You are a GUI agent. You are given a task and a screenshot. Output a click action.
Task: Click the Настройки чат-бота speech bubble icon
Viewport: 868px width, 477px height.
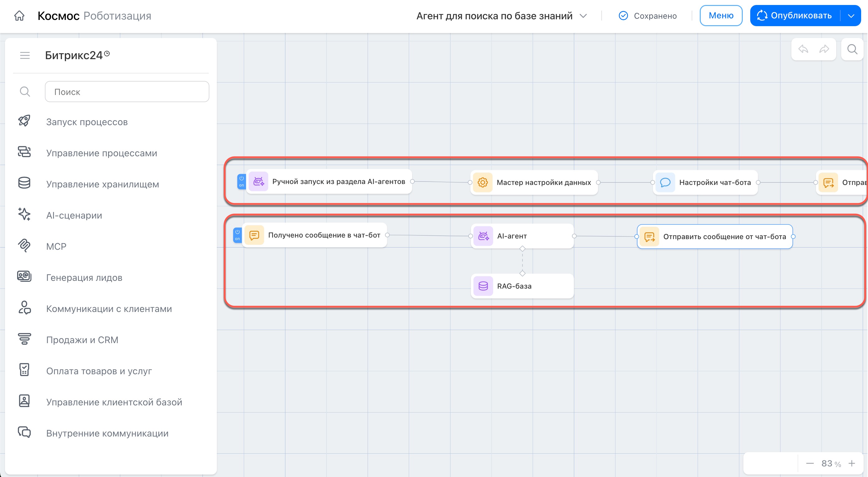coord(665,182)
